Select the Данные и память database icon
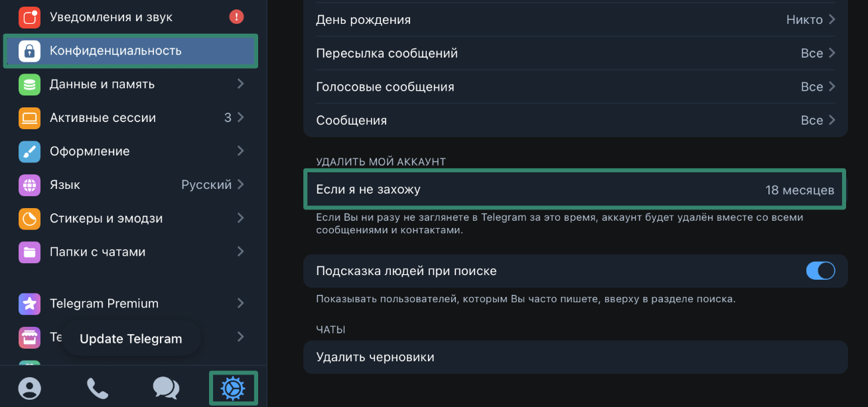The height and width of the screenshot is (407, 868). pos(29,84)
